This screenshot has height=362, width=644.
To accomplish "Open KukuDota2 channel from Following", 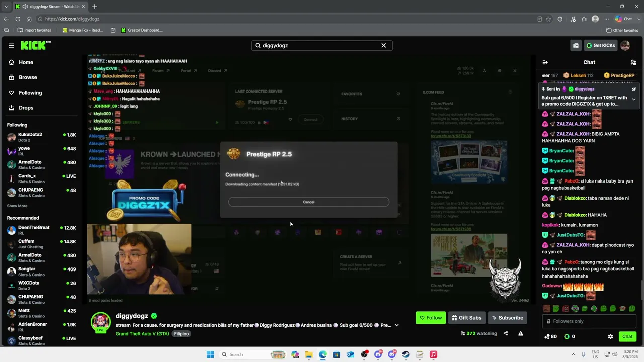I will tap(41, 137).
